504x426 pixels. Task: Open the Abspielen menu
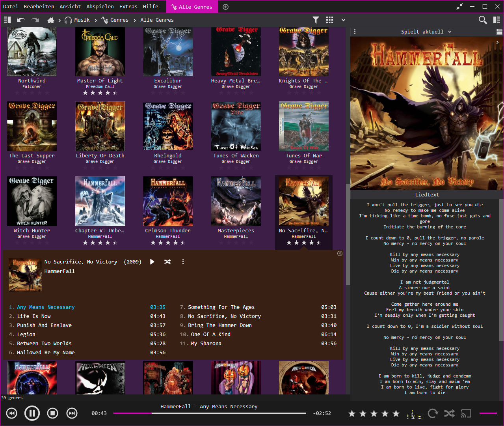[100, 7]
